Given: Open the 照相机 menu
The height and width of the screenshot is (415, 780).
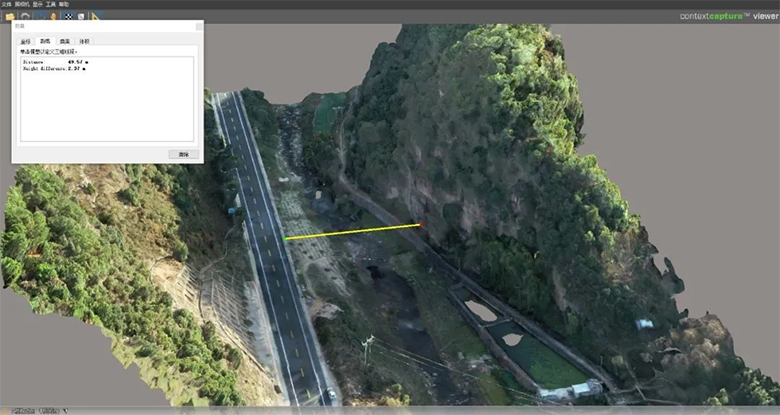Looking at the screenshot, I should tap(22, 4).
